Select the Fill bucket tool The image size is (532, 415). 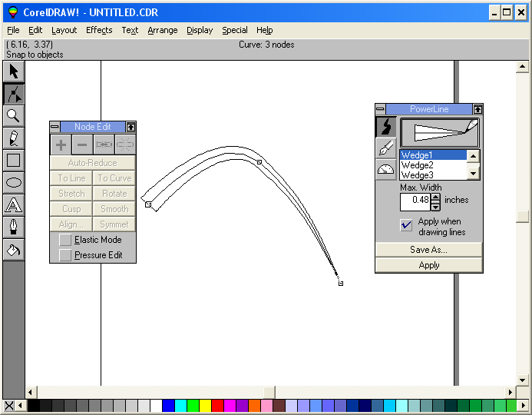pyautogui.click(x=14, y=250)
